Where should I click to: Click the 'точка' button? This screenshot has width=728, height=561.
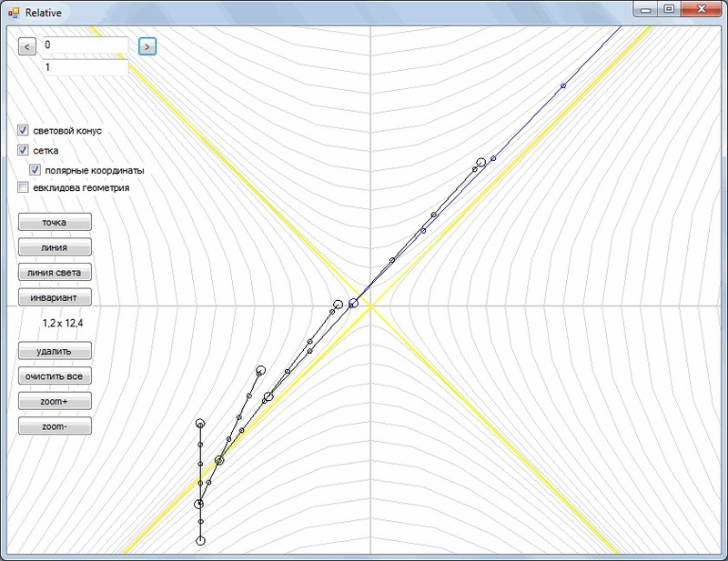pos(55,222)
